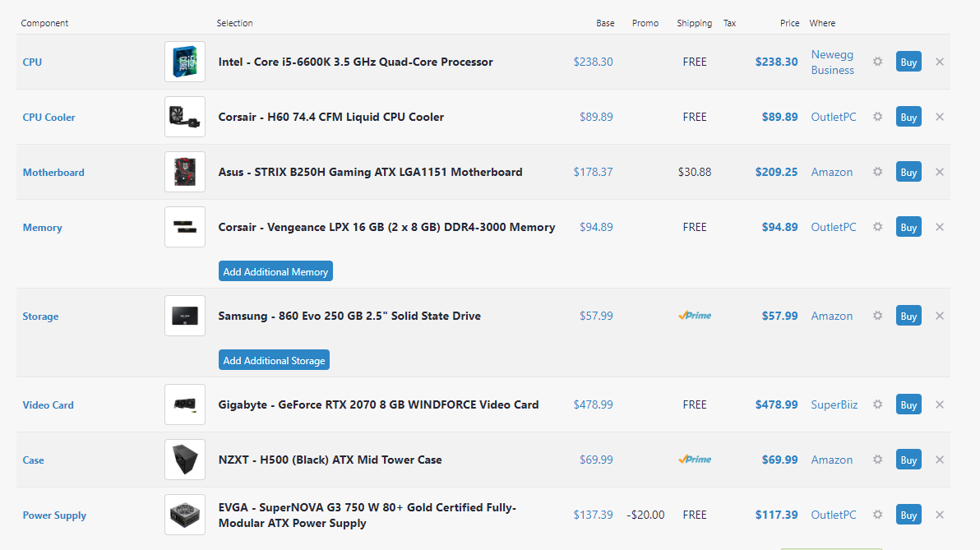Open settings gear for Storage row
This screenshot has width=980, height=550.
[x=877, y=316]
